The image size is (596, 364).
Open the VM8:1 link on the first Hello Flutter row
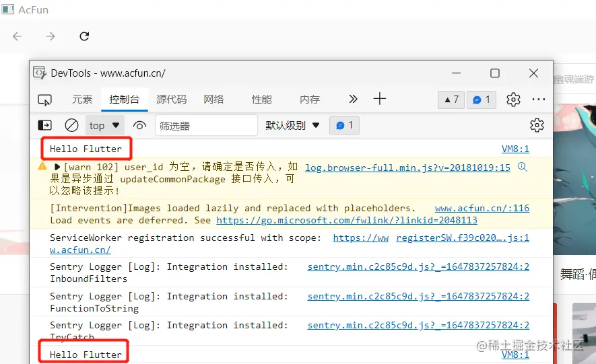515,149
